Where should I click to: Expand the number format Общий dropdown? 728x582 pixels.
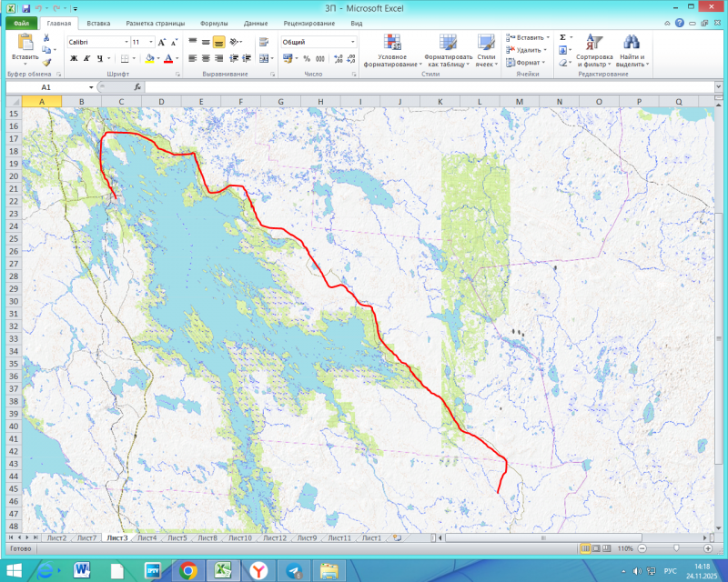coord(353,42)
